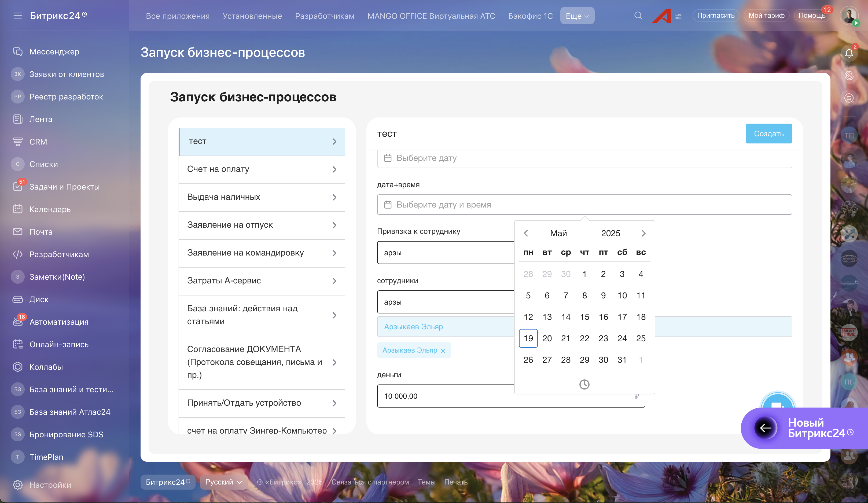Switch to the Установленные tab

pyautogui.click(x=252, y=16)
